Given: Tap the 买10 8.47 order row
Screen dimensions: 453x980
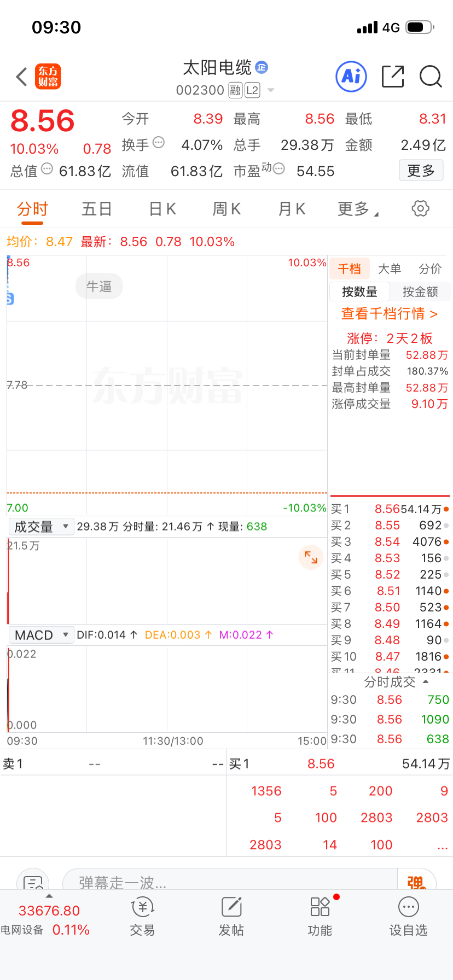Looking at the screenshot, I should click(x=390, y=657).
